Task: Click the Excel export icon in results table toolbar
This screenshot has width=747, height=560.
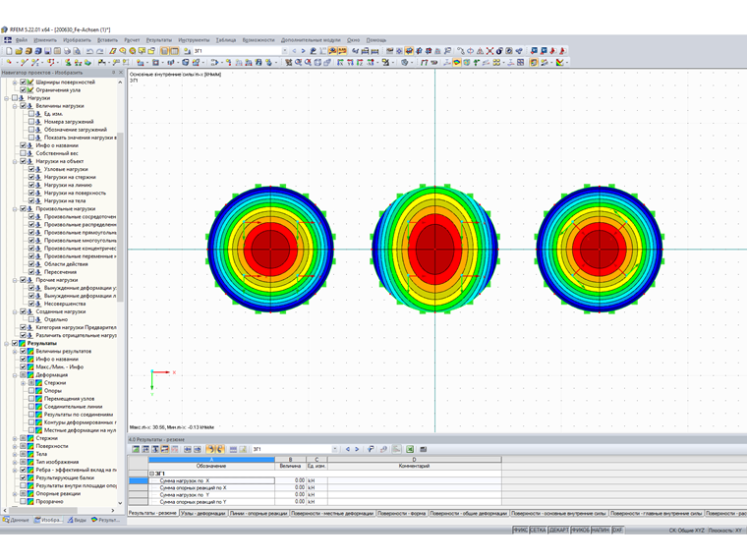Action: 410,449
